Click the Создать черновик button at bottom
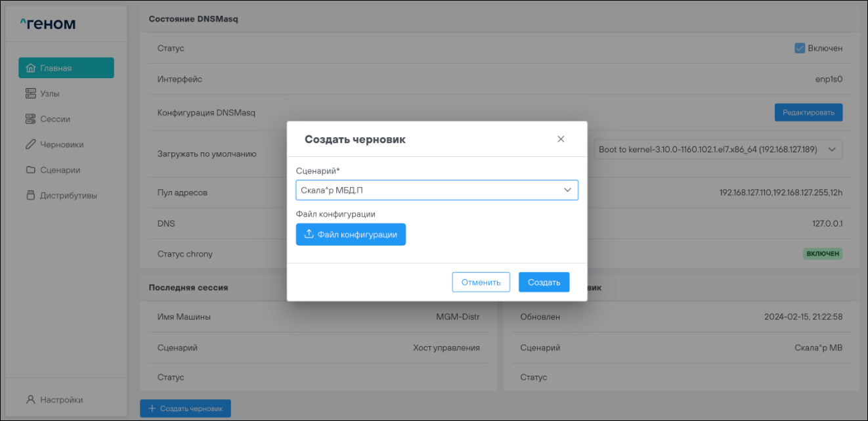868x421 pixels. pyautogui.click(x=185, y=409)
